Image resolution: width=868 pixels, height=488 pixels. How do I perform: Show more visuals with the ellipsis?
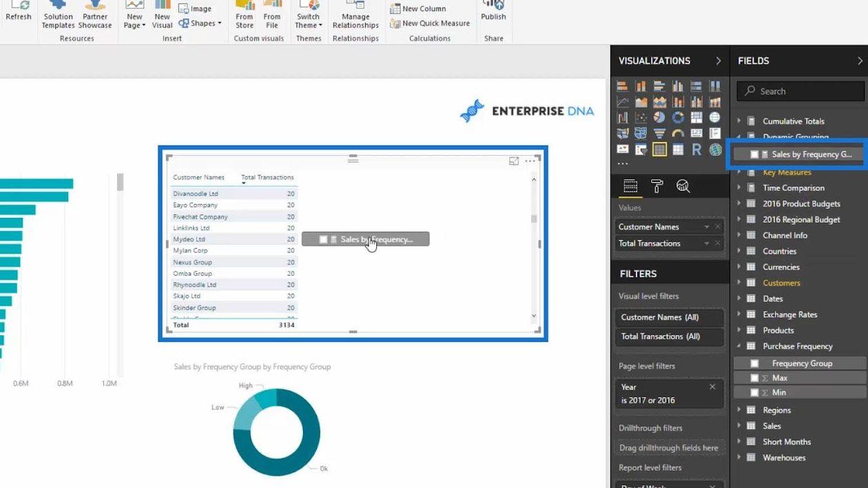(x=623, y=164)
